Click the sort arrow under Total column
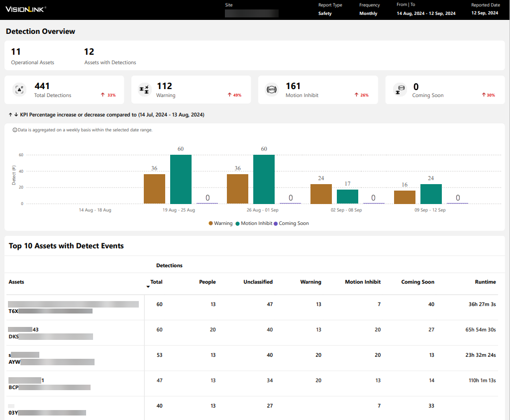This screenshot has height=420, width=510. click(148, 287)
